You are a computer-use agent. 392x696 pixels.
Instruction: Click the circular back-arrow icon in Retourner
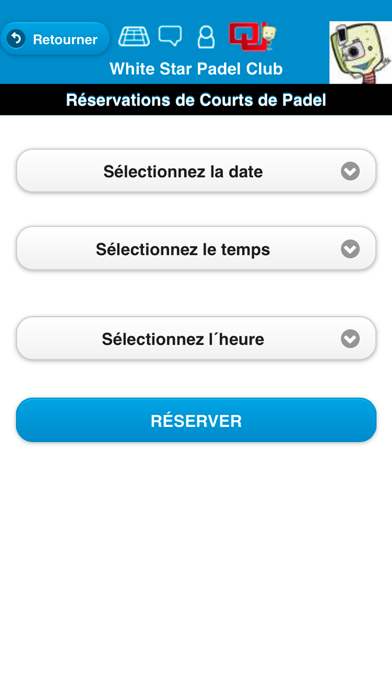click(16, 39)
